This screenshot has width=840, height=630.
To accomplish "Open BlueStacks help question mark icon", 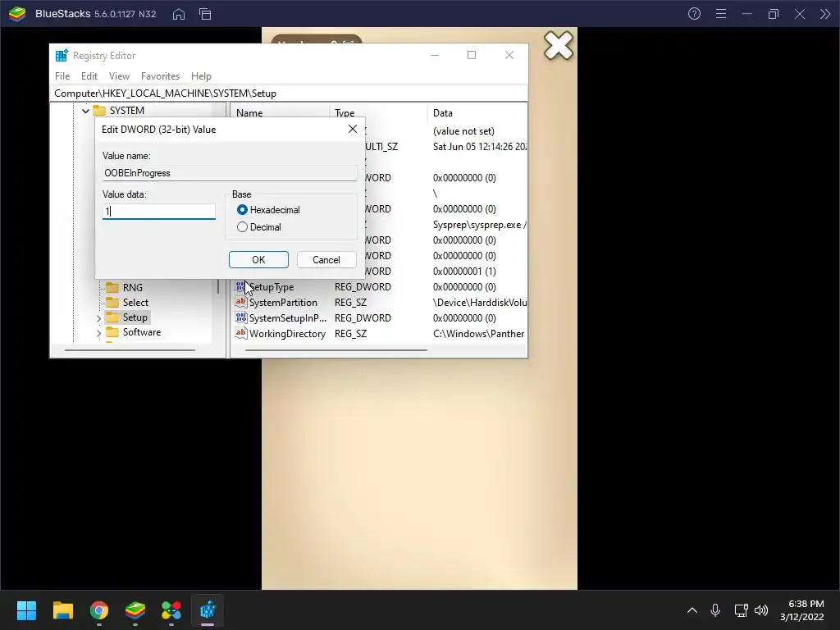I will (x=694, y=14).
